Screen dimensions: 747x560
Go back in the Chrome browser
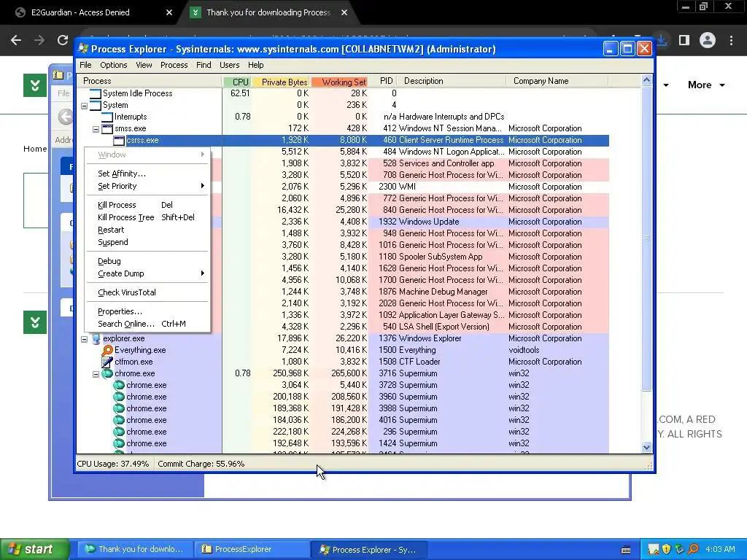16,40
